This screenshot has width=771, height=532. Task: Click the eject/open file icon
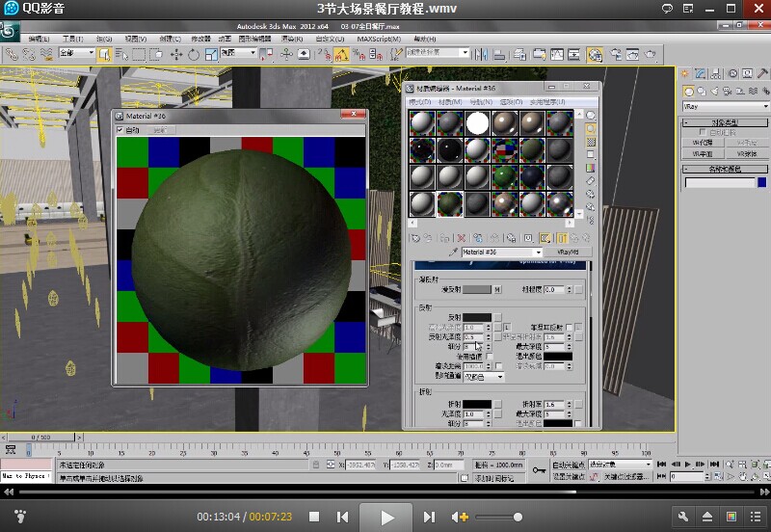click(x=707, y=517)
